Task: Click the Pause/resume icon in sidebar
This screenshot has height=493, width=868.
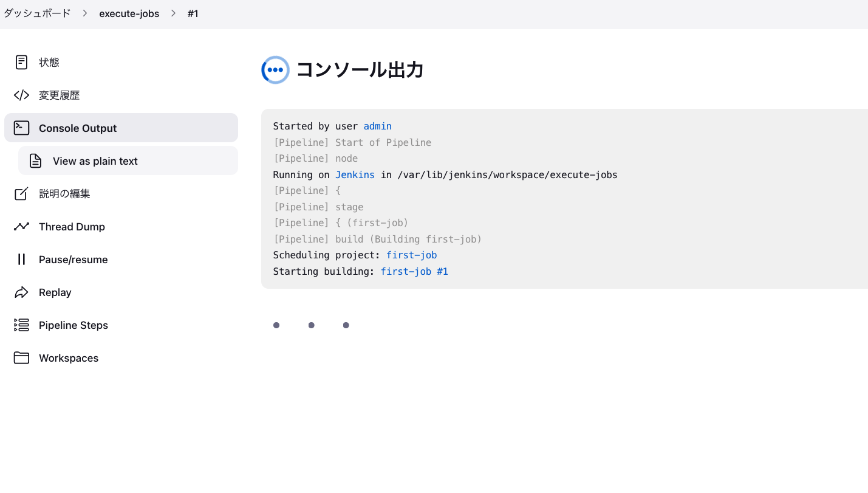Action: pos(21,259)
